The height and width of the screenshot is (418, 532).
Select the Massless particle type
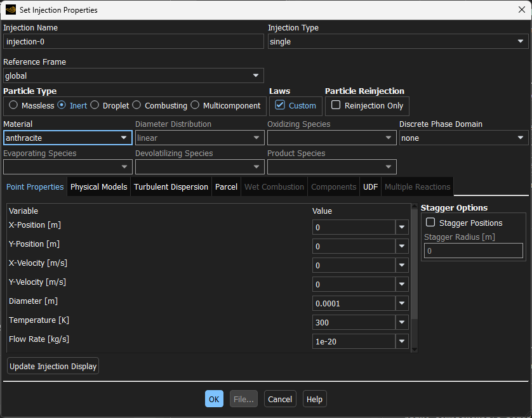click(13, 105)
